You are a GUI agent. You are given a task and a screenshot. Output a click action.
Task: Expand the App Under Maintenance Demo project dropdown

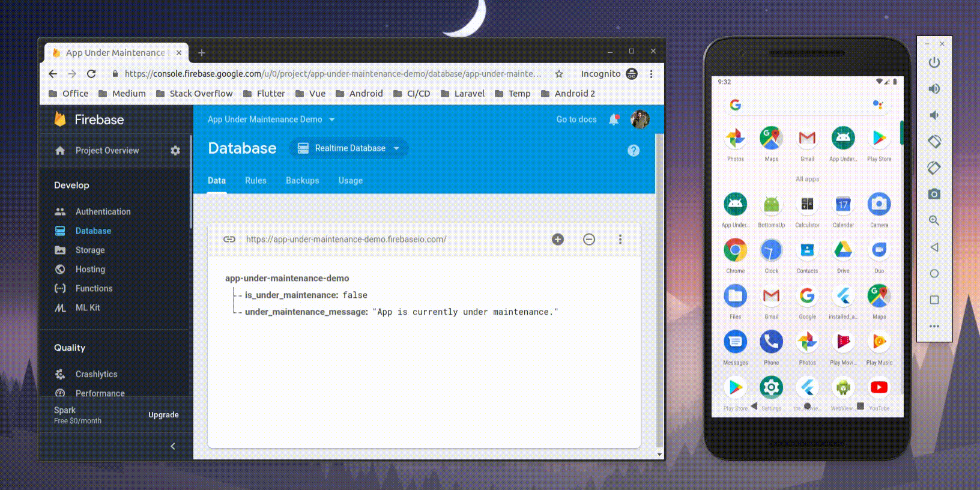pos(271,119)
